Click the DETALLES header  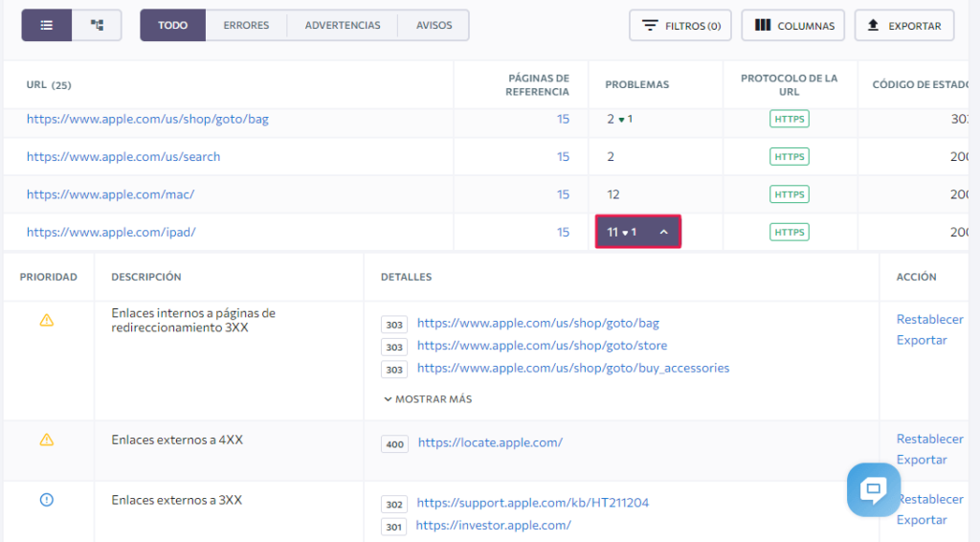click(x=406, y=277)
